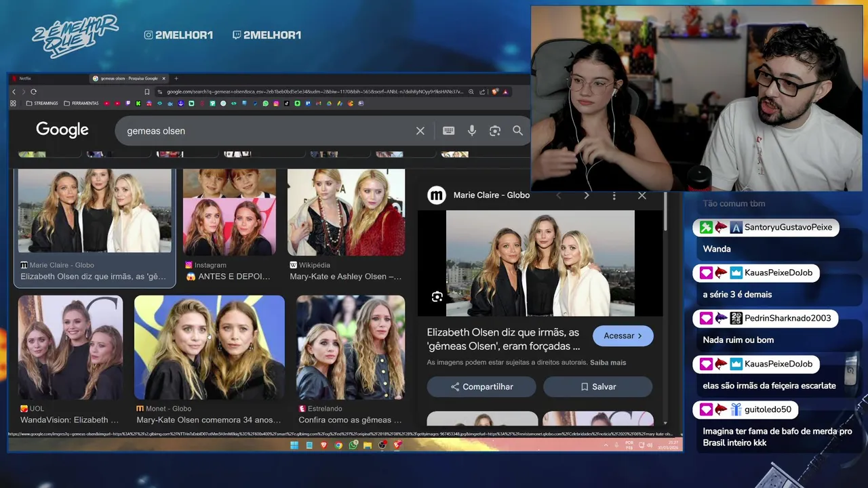This screenshot has height=488, width=868.
Task: Open the volume icon in the system tray
Action: (650, 445)
